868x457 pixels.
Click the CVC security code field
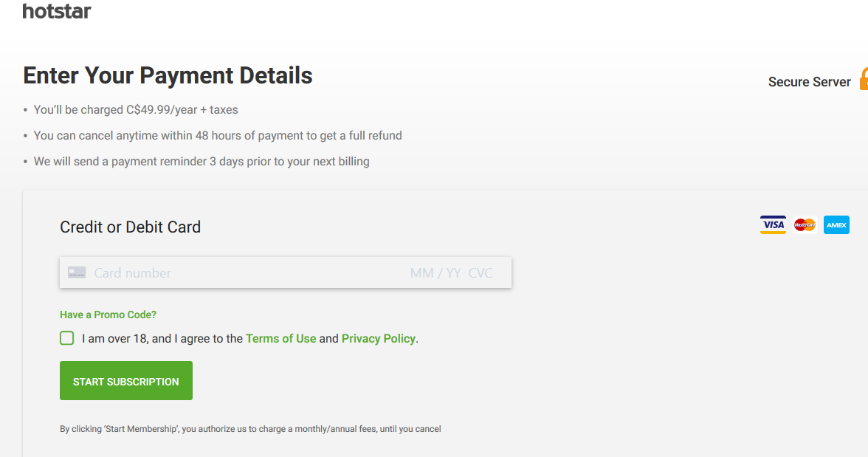pos(480,273)
